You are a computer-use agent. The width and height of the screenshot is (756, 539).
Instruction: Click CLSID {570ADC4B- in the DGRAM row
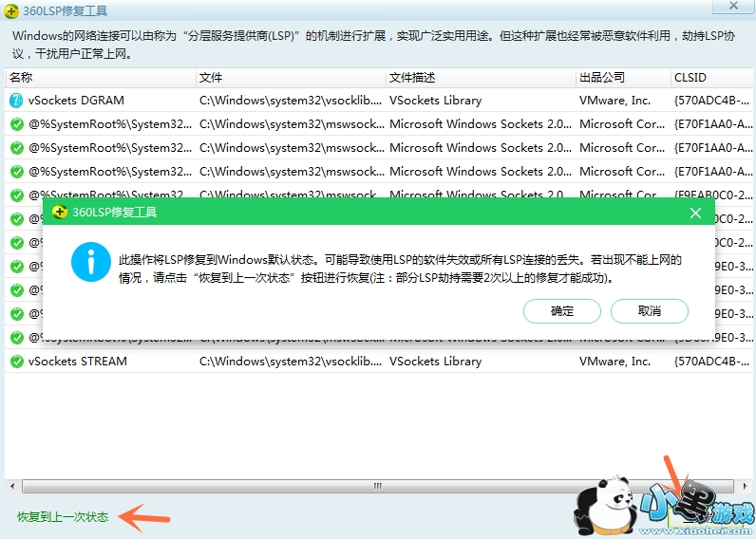pyautogui.click(x=711, y=101)
